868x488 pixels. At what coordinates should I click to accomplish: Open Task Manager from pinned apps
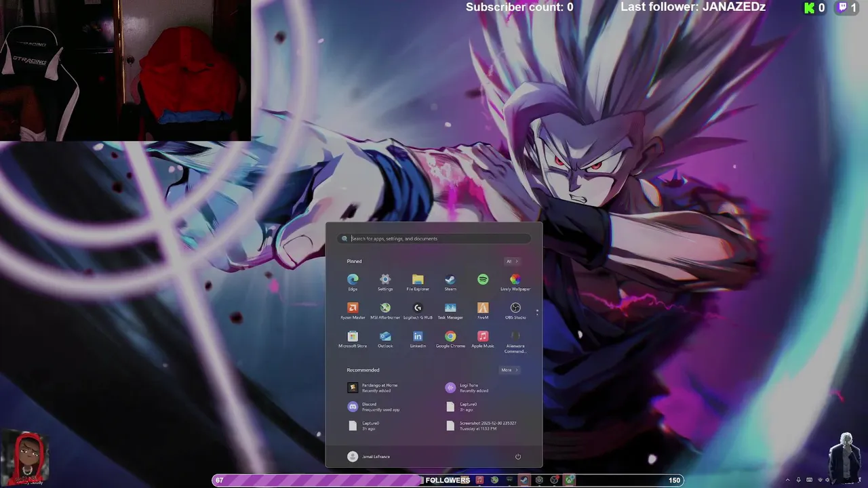coord(450,310)
